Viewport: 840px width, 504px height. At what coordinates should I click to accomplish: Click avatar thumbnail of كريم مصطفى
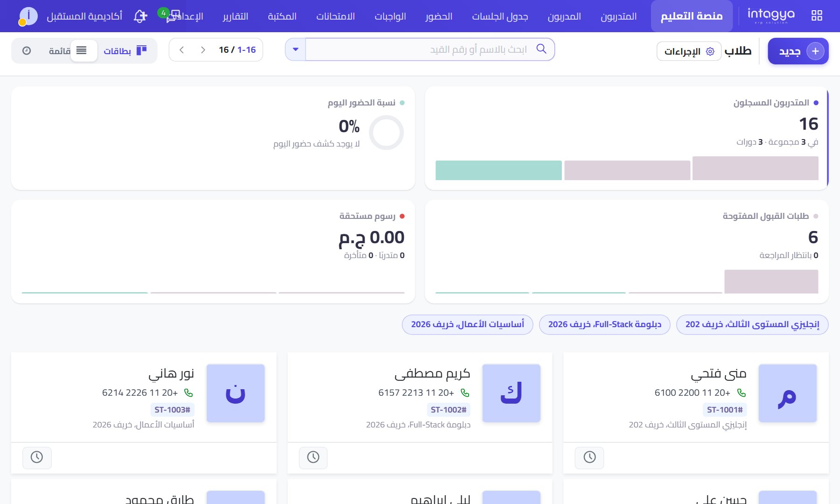coord(511,393)
